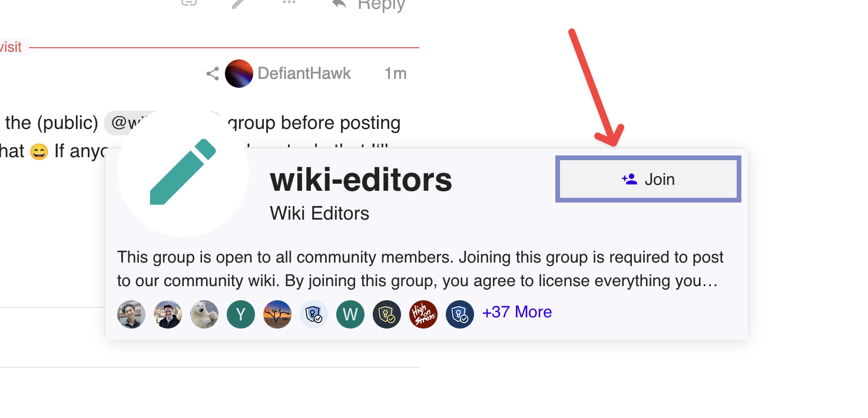
Task: Click the High on Stress avatar
Action: (423, 314)
